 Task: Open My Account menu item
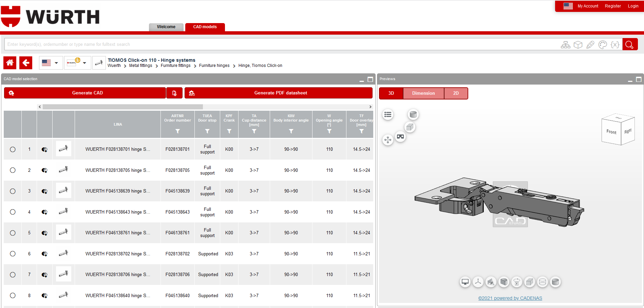pos(588,6)
